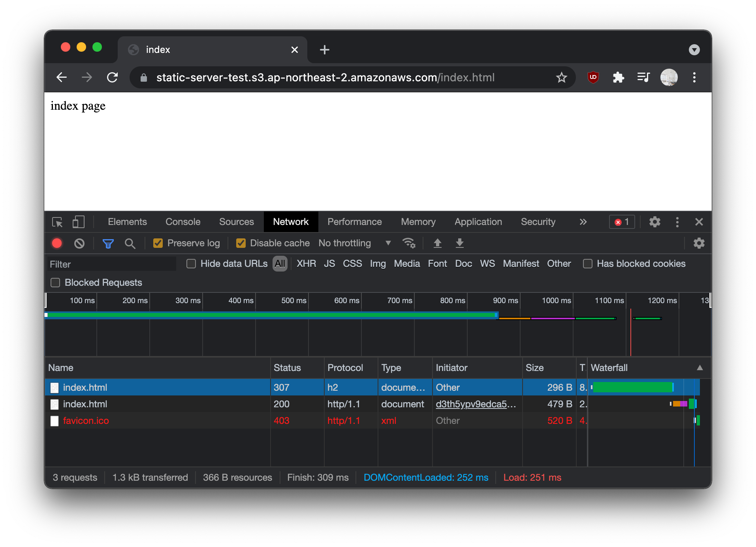
Task: Clear the network log
Action: (x=79, y=243)
